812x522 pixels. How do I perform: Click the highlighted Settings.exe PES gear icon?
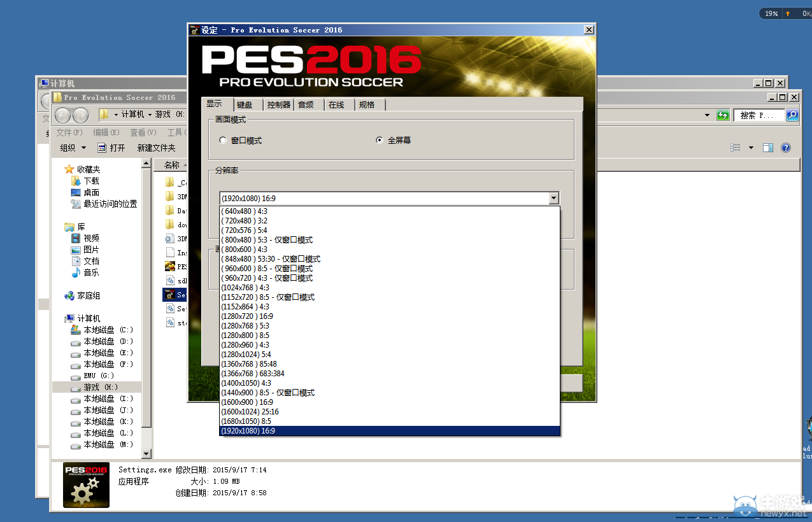[169, 294]
